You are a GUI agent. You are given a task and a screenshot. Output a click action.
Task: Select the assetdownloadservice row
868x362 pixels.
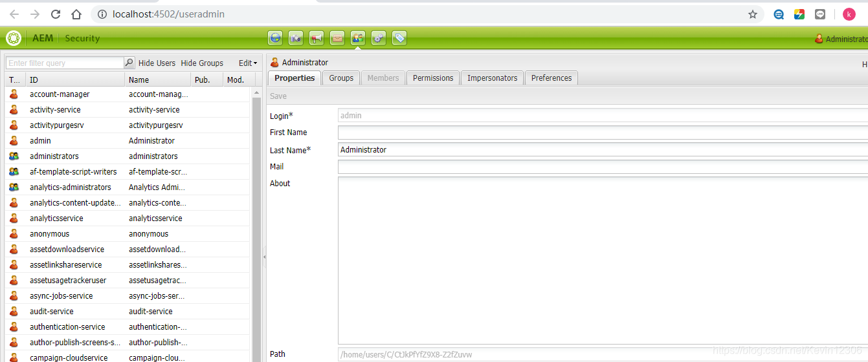point(127,250)
